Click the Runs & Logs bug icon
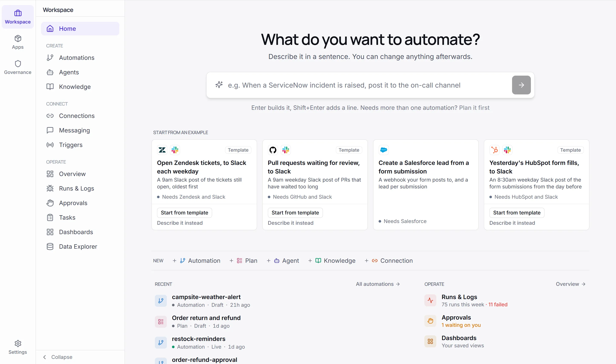Screen dimensions: 616x364 [50, 188]
